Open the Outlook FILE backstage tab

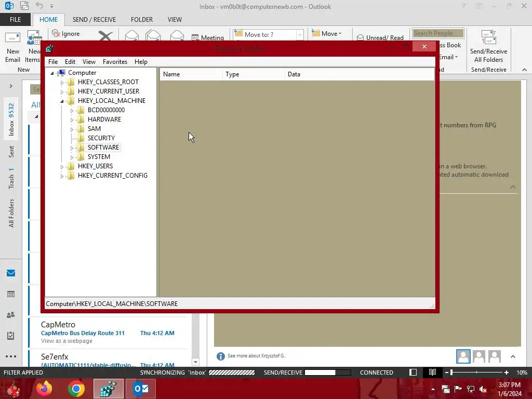[x=15, y=20]
